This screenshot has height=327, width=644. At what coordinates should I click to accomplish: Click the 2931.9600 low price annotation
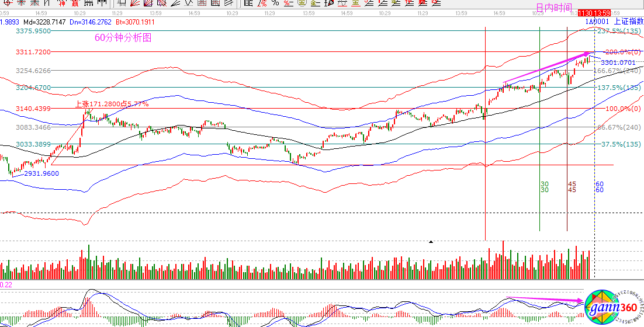coord(41,173)
